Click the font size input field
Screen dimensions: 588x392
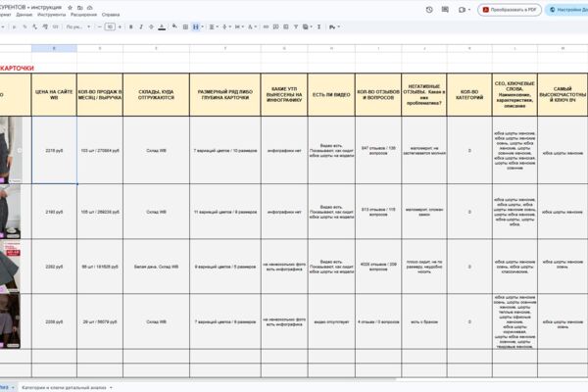[x=110, y=27]
